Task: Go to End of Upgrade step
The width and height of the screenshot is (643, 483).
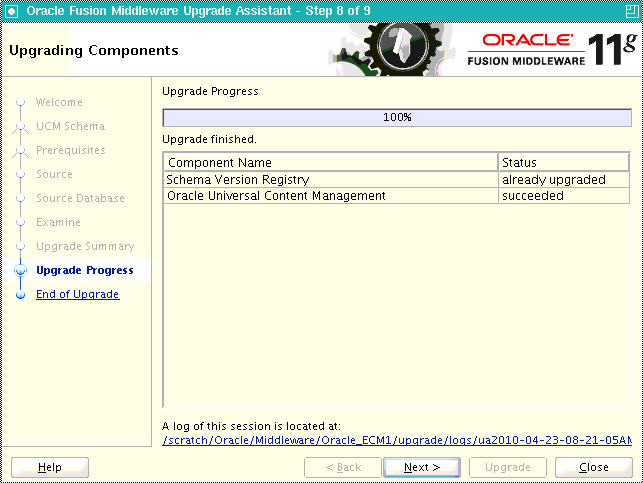Action: pos(78,294)
